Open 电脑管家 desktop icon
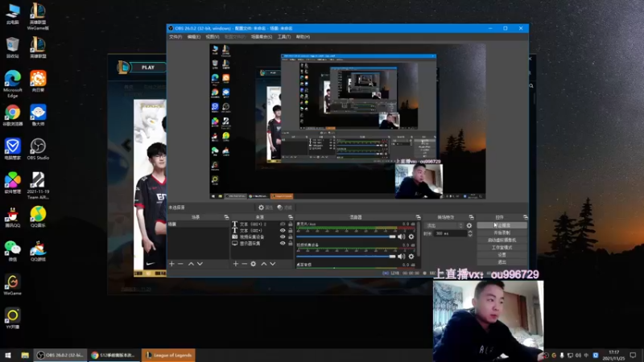Viewport: 644px width, 362px height. coord(13,149)
